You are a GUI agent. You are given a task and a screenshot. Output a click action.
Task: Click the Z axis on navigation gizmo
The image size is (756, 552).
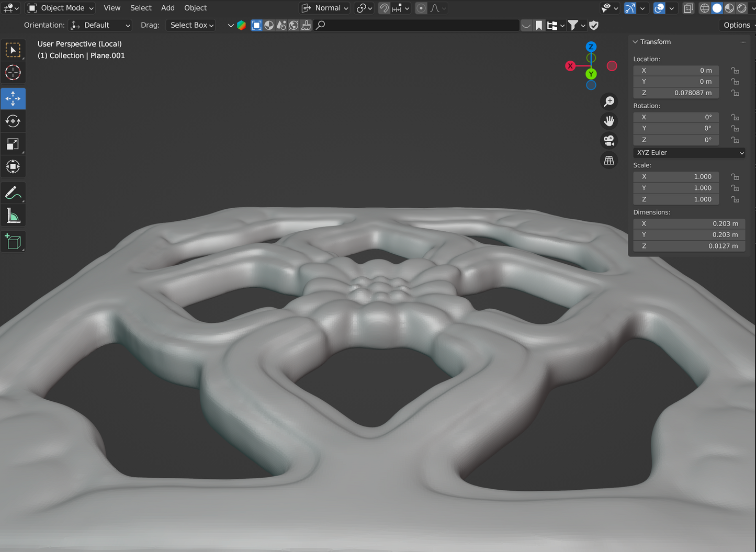point(591,47)
